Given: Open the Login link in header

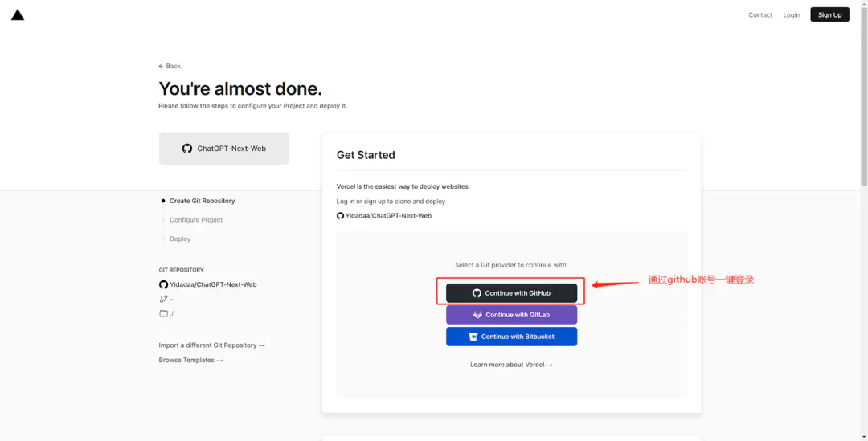Looking at the screenshot, I should pyautogui.click(x=792, y=14).
